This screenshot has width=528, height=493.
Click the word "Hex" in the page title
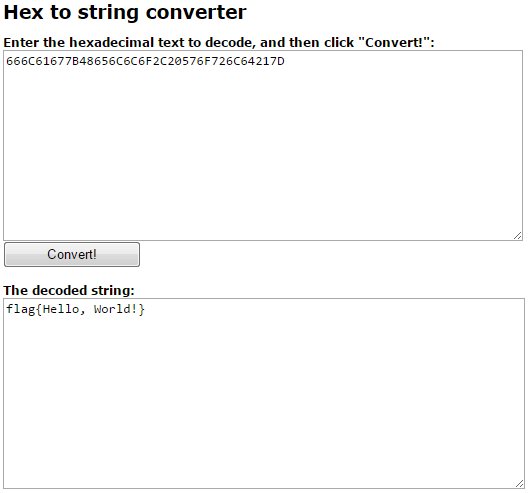click(24, 12)
